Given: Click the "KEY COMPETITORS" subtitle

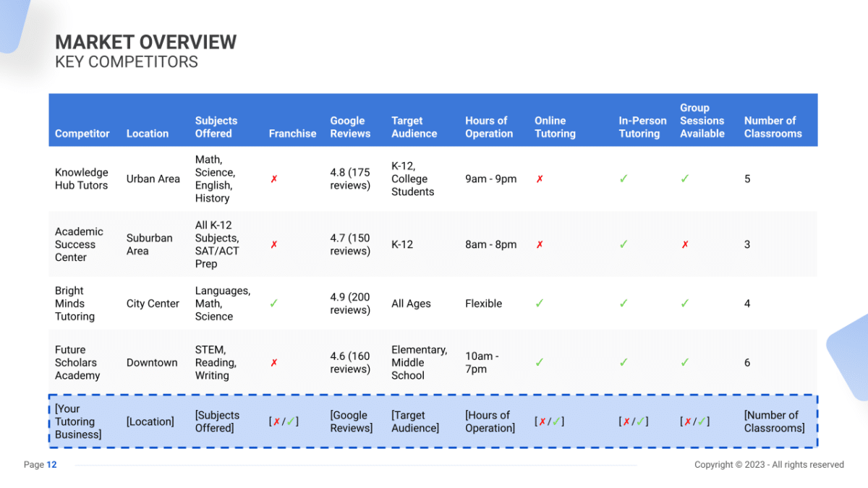Looking at the screenshot, I should tap(127, 62).
